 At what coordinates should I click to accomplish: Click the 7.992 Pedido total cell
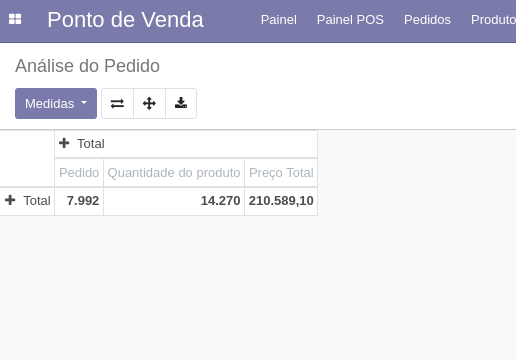tap(79, 201)
